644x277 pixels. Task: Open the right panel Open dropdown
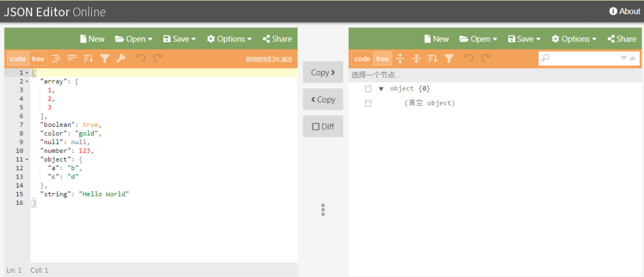tap(478, 39)
